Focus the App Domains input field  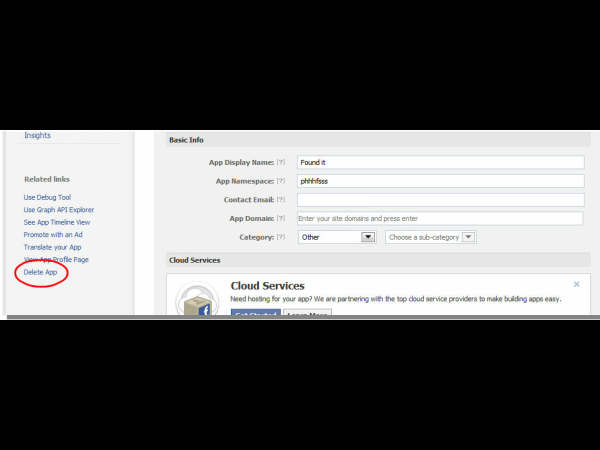[440, 218]
